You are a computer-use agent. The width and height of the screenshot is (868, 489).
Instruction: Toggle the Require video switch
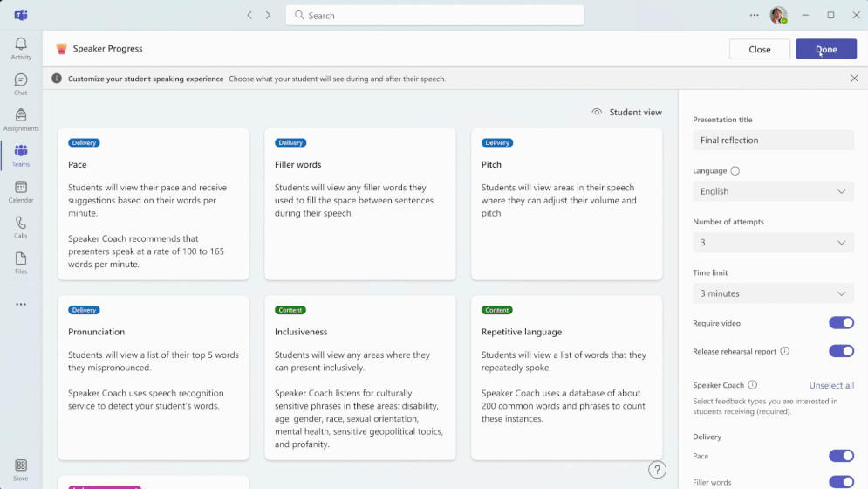[x=841, y=323]
